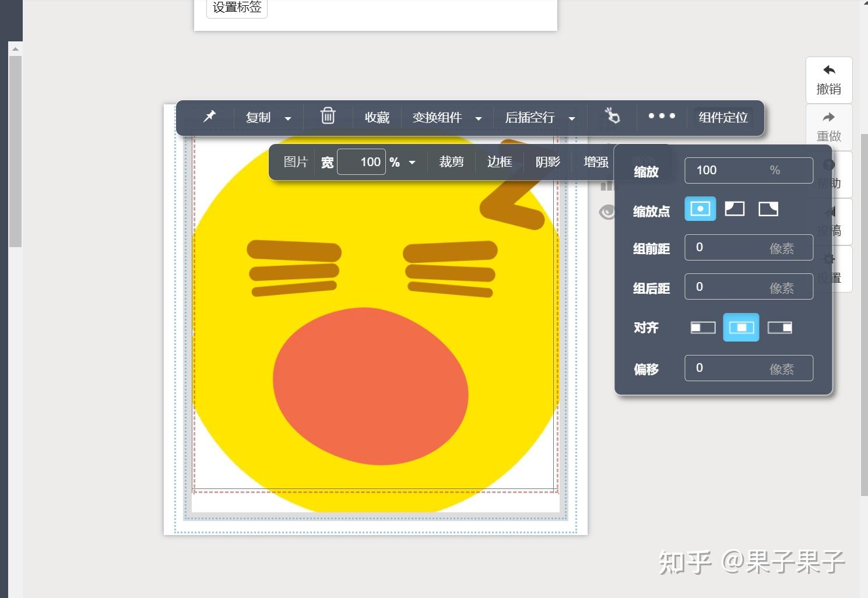
Task: Click the 设置标签 button
Action: point(237,8)
